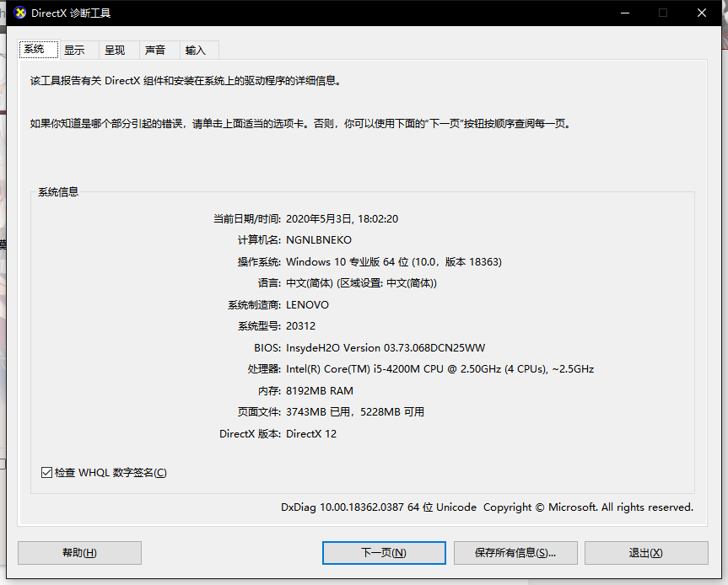Screen dimensions: 728x585
Task: Click the 计算机名 label
Action: click(x=260, y=240)
